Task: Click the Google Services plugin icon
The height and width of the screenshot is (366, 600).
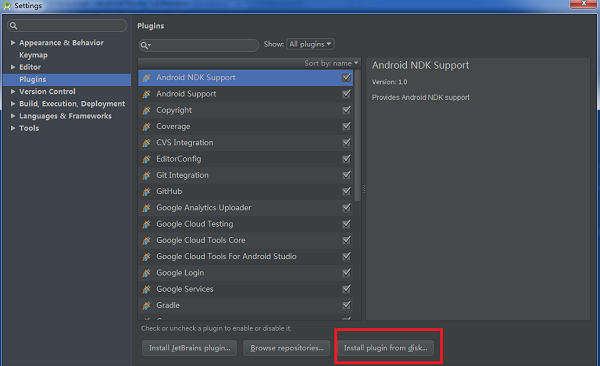Action: (147, 289)
